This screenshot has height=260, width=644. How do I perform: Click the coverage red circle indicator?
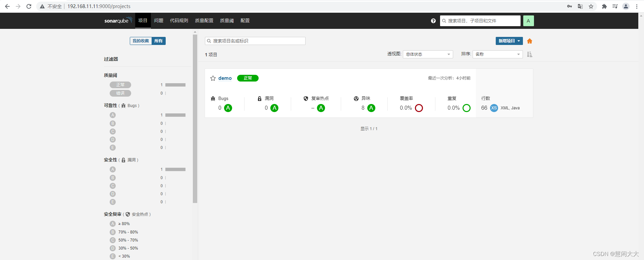(x=419, y=108)
